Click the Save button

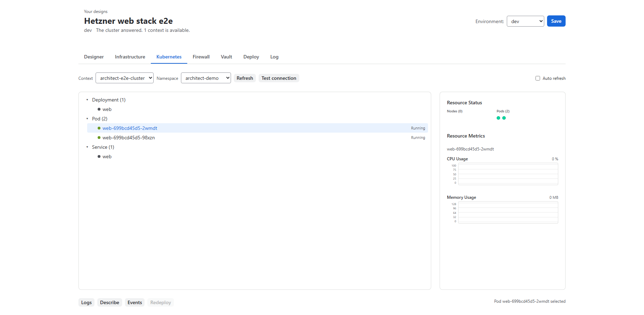556,21
